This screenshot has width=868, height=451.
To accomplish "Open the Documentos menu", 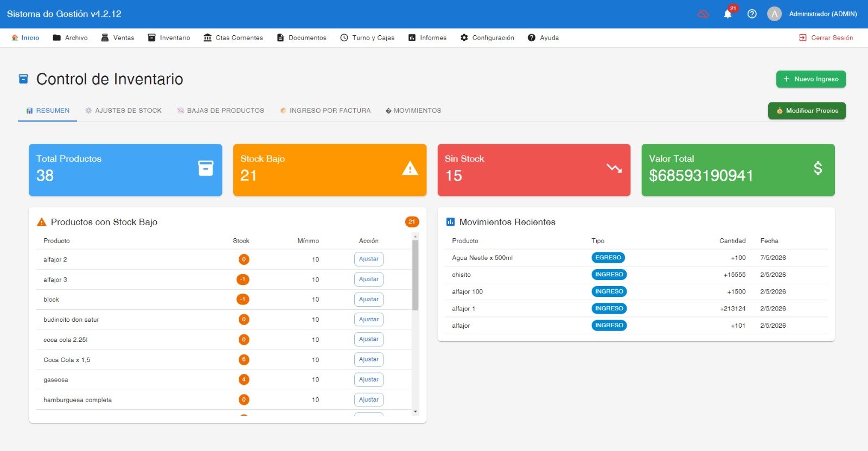I will coord(302,37).
